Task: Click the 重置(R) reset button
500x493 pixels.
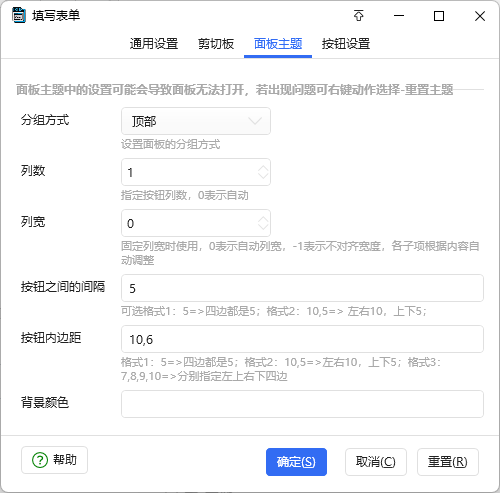Action: pyautogui.click(x=448, y=462)
